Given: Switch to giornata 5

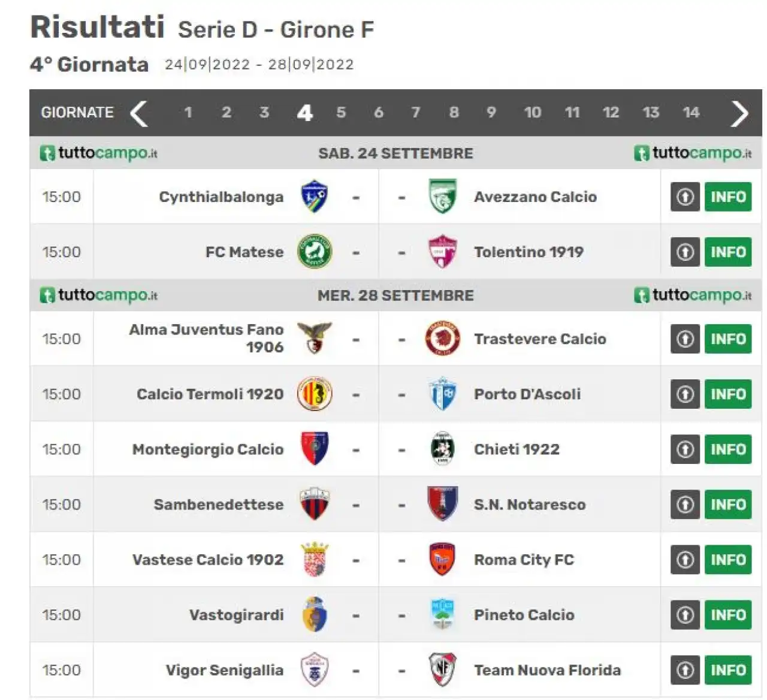Looking at the screenshot, I should tap(341, 113).
